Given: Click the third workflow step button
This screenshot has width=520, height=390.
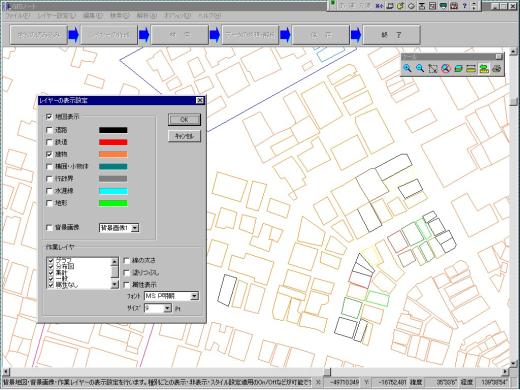Looking at the screenshot, I should coord(180,35).
